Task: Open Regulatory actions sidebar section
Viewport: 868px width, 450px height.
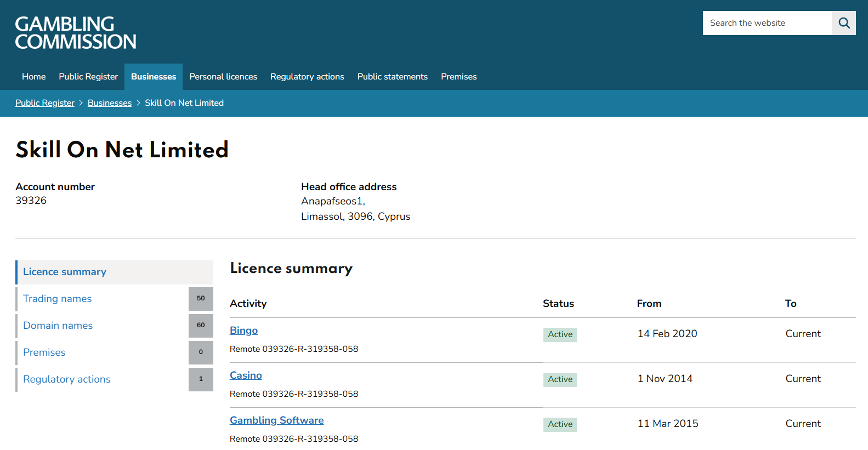Action: click(67, 379)
